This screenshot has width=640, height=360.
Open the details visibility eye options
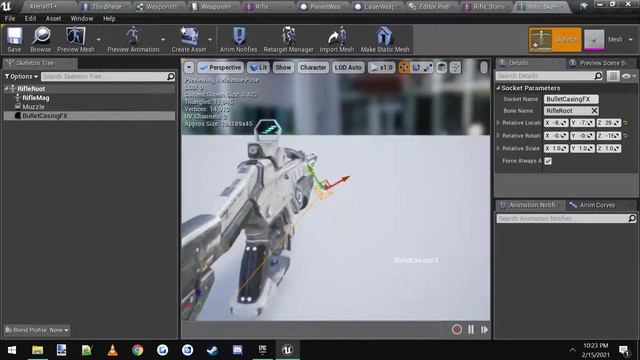pyautogui.click(x=628, y=76)
